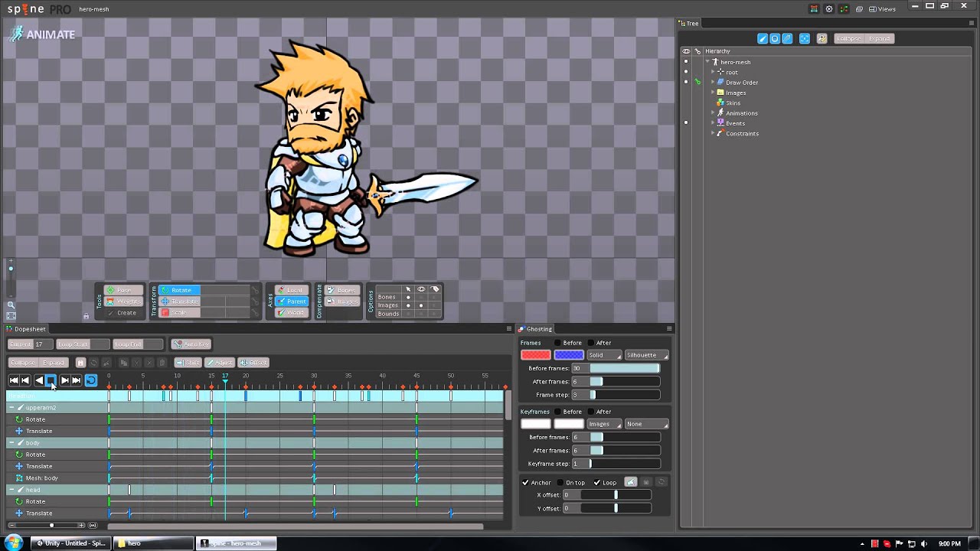The height and width of the screenshot is (551, 980).
Task: Jump to first frame in dopesheet
Action: click(x=14, y=380)
